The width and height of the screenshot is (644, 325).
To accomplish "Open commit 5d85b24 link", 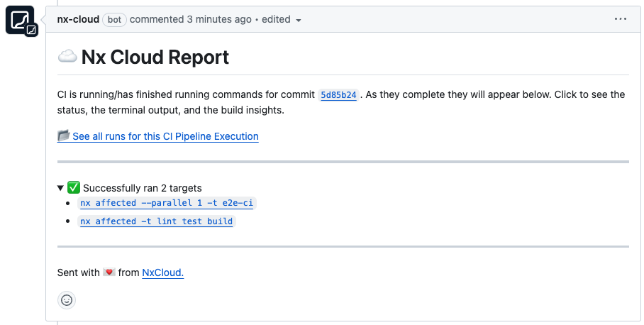I will 338,94.
